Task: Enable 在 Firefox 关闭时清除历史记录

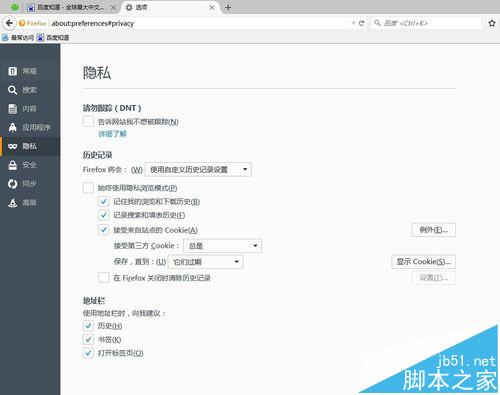Action: coord(104,278)
